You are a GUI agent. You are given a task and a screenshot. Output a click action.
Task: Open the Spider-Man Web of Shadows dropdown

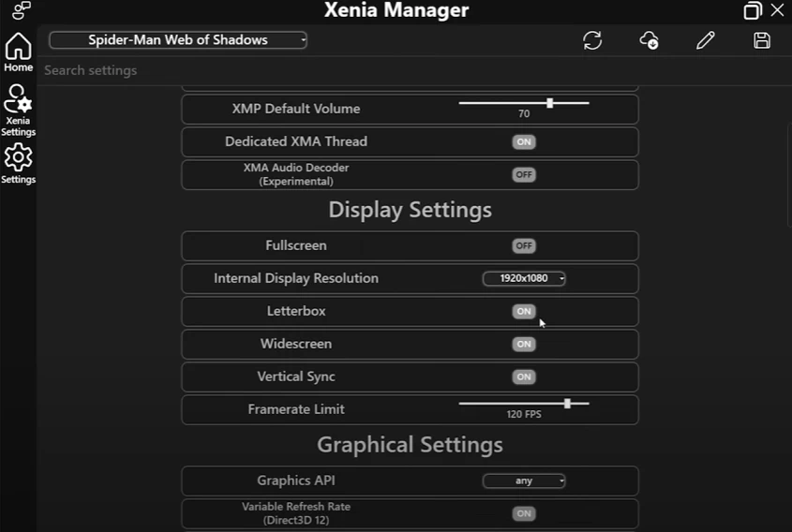pyautogui.click(x=178, y=40)
